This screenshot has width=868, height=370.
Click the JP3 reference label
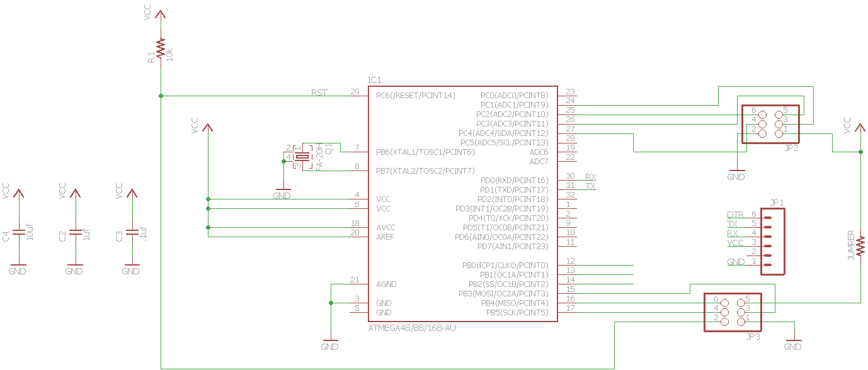(x=753, y=337)
